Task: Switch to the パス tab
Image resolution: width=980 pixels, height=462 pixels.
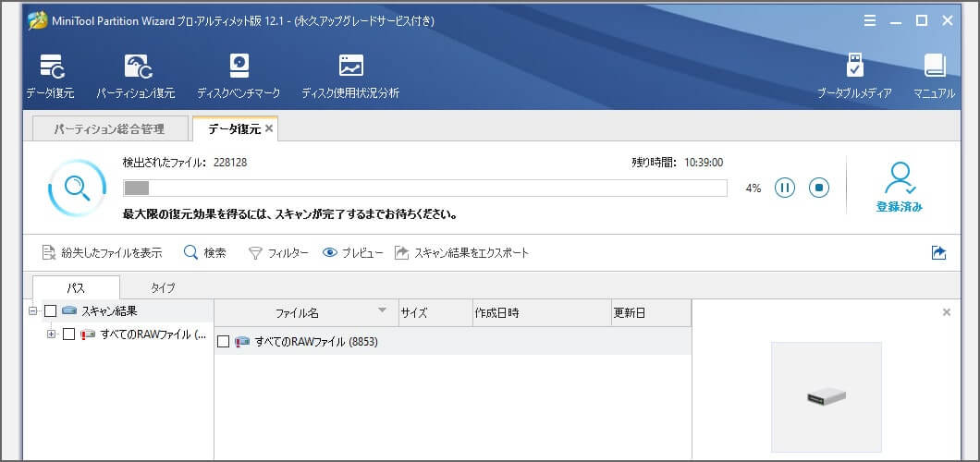Action: [76, 287]
